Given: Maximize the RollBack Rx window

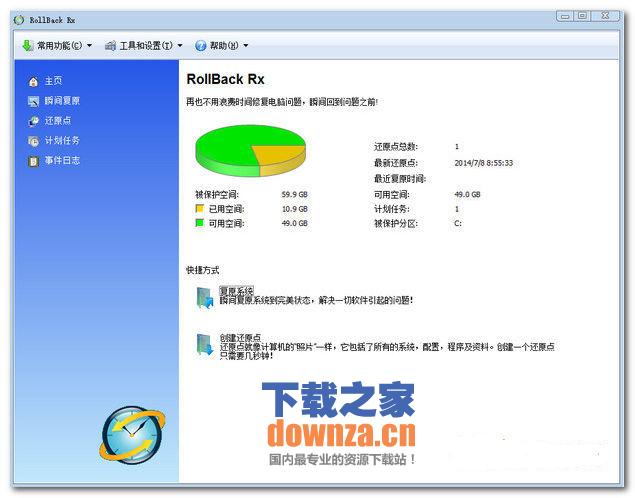Looking at the screenshot, I should pos(582,16).
